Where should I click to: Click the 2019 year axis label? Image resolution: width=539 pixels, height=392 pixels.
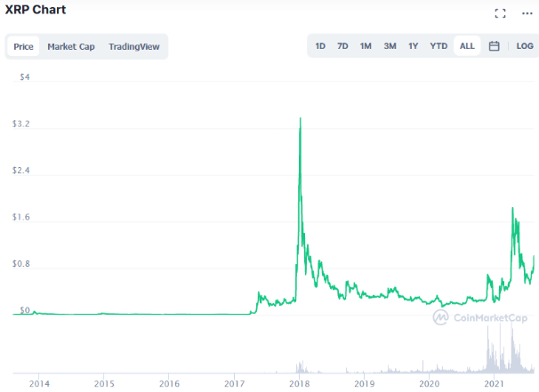pos(365,384)
